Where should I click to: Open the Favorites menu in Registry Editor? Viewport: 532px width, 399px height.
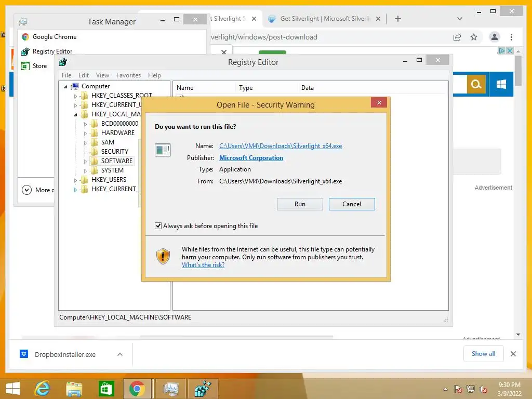pos(128,75)
